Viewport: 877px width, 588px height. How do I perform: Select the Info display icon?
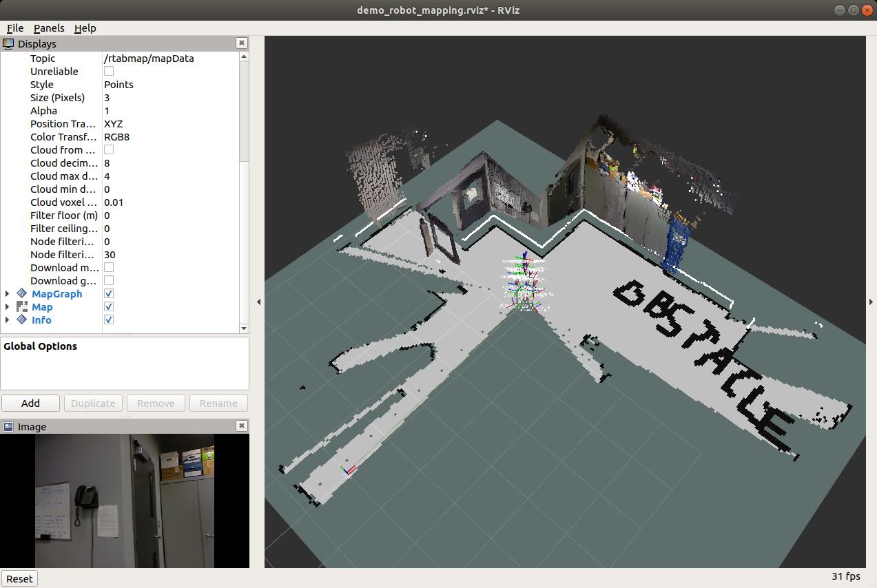(21, 320)
